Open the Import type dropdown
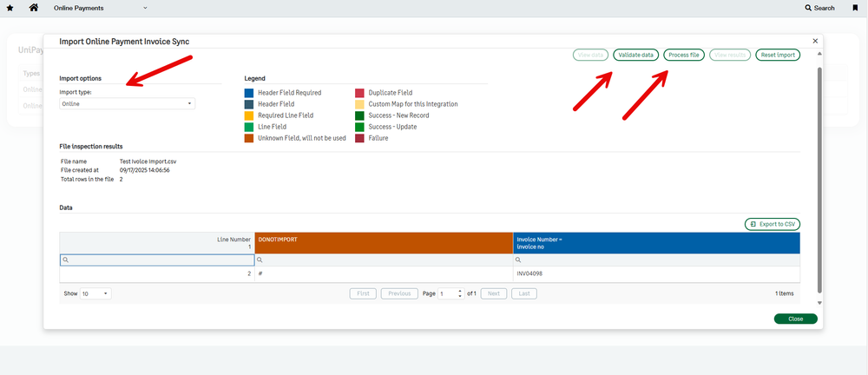This screenshot has width=868, height=375. coord(128,103)
